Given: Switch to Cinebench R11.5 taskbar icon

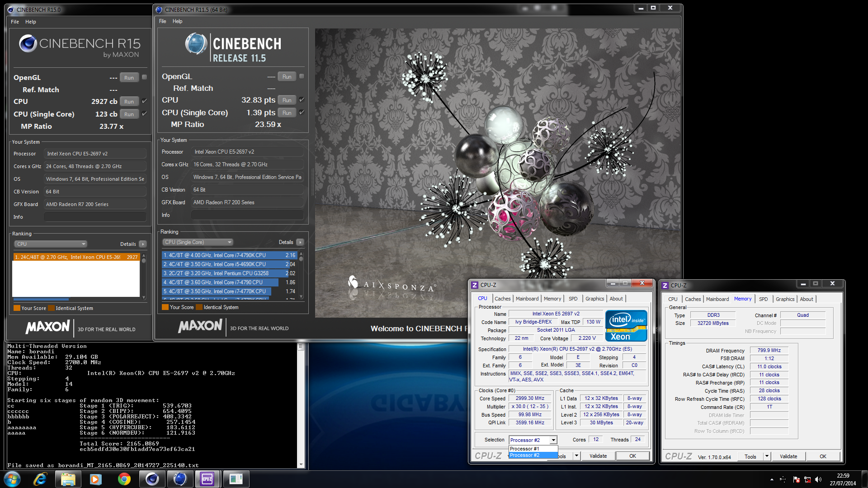Looking at the screenshot, I should 180,479.
